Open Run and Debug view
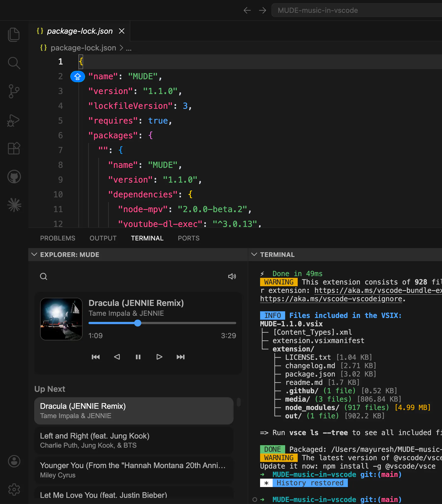 (13, 120)
